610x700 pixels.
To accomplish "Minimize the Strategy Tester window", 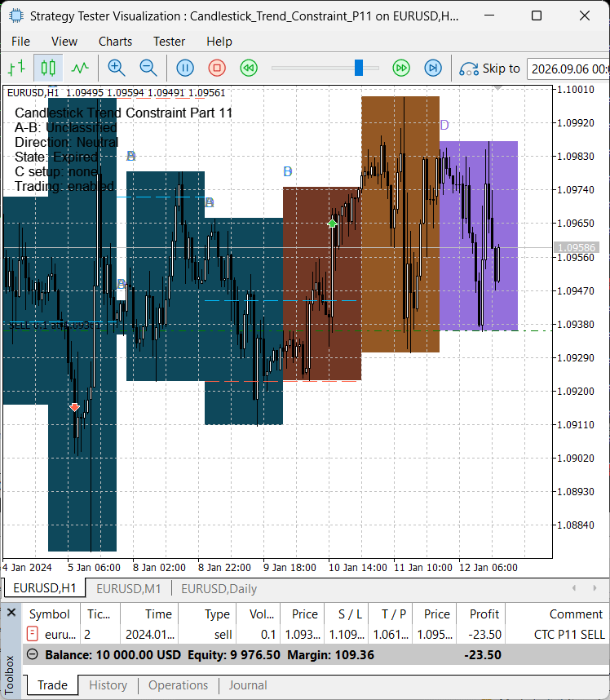I will coord(489,16).
